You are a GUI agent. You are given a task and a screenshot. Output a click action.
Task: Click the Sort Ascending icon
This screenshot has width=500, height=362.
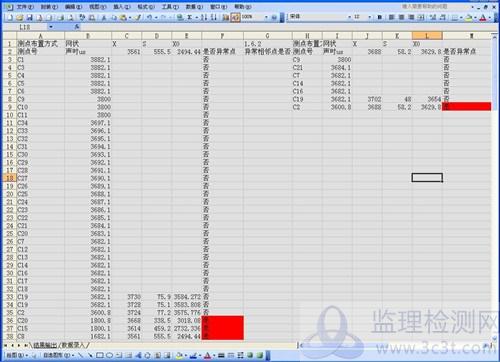[204, 17]
